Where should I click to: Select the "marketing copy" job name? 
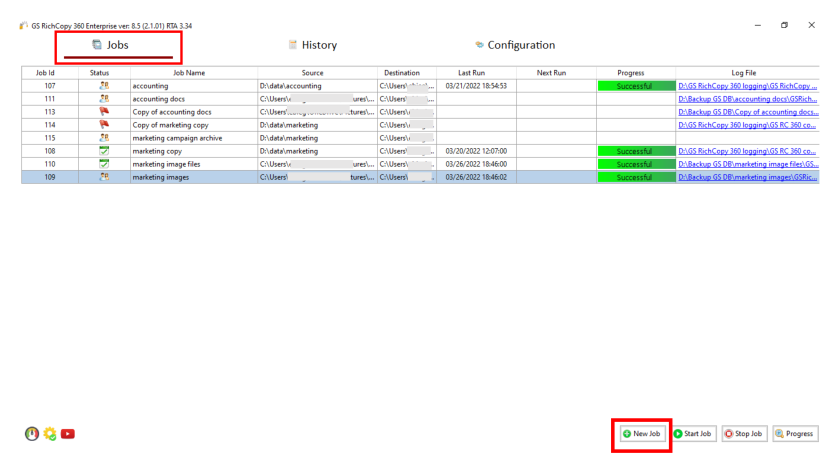coord(157,151)
